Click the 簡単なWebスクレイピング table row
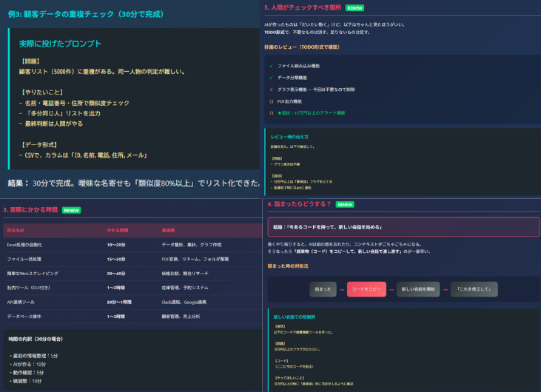Screen dimensions: 541x392 pos(132,274)
